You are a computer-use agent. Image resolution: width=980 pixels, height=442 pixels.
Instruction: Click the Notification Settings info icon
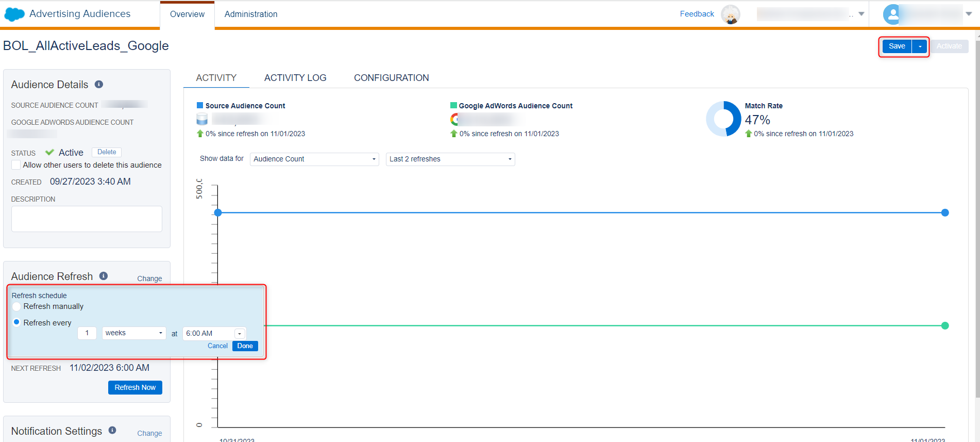click(112, 430)
